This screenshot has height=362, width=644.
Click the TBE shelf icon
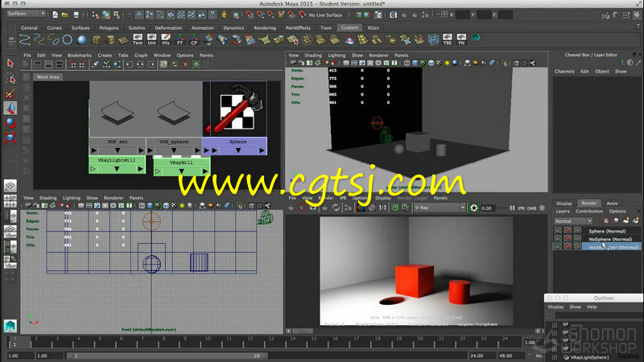tap(448, 39)
